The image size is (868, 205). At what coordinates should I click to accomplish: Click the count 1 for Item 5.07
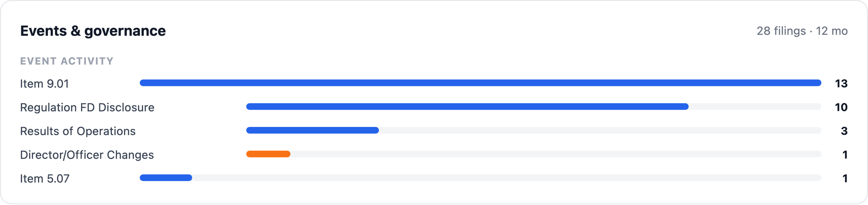845,178
